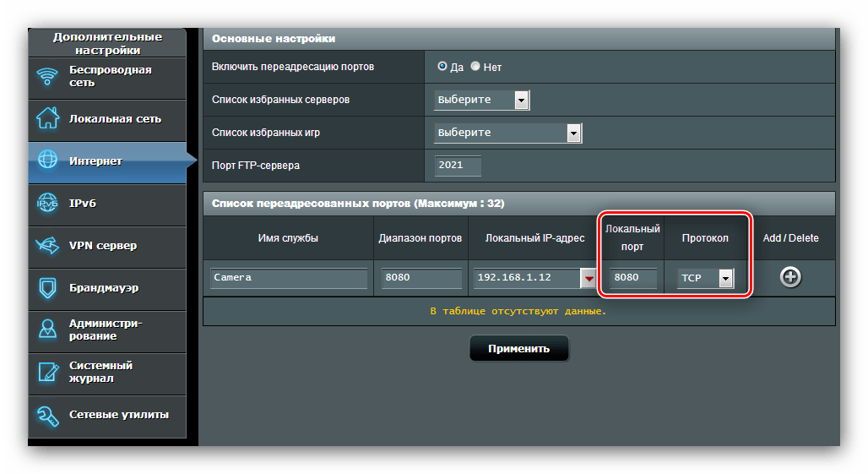Open Локальная сеть menu section
The width and height of the screenshot is (868, 474).
[x=107, y=121]
